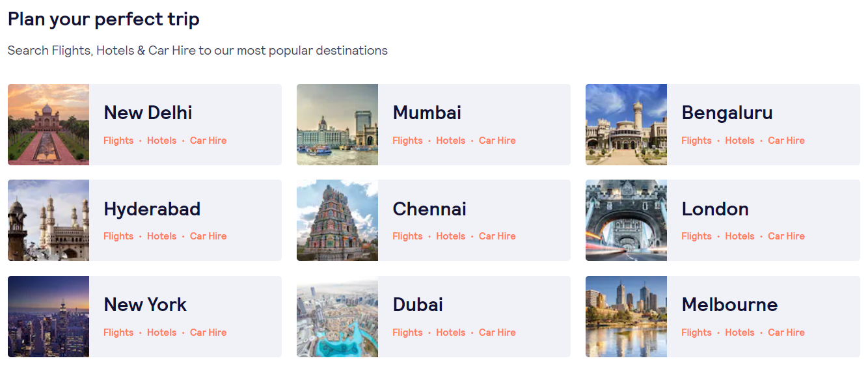The image size is (868, 367).
Task: Search Flights to Dubai
Action: coord(407,333)
